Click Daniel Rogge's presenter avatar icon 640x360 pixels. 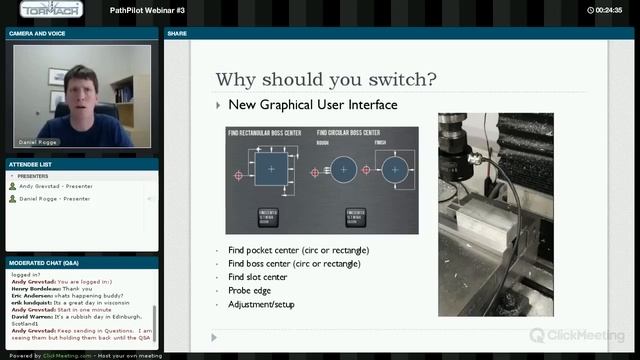(13, 199)
